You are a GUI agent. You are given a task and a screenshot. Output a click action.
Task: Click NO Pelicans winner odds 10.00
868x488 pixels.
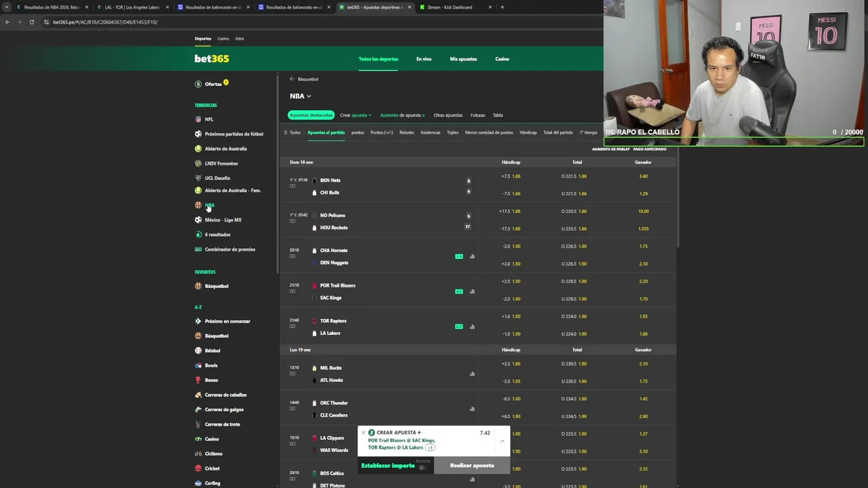pyautogui.click(x=644, y=211)
